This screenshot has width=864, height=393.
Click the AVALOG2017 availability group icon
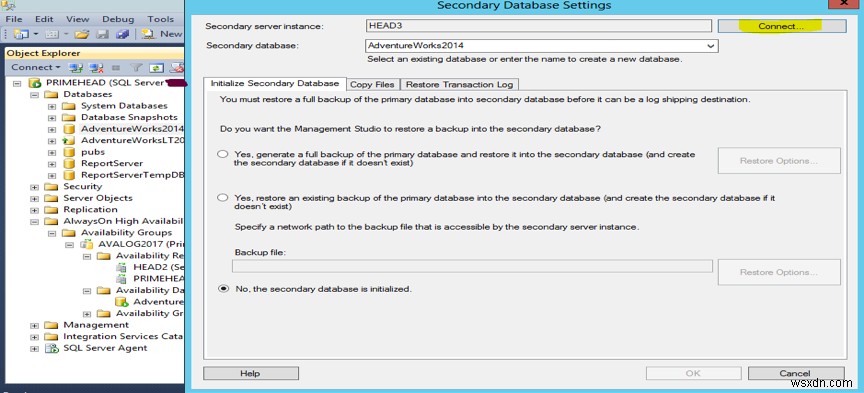coord(87,244)
